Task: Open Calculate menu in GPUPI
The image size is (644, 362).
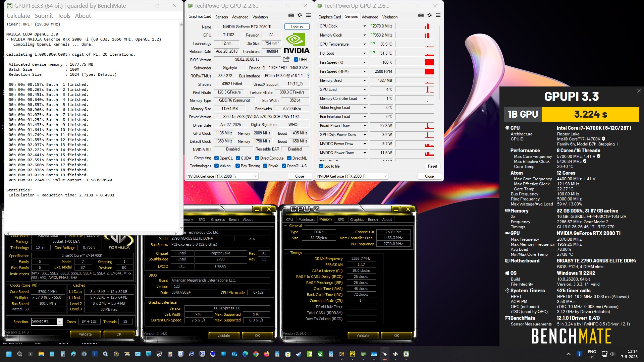Action: 18,16
